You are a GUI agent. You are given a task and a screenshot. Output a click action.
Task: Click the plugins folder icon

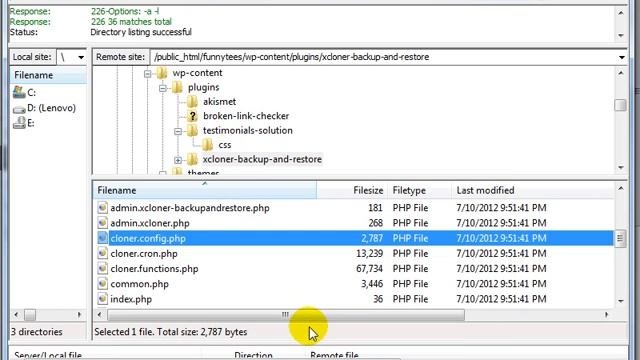[177, 87]
